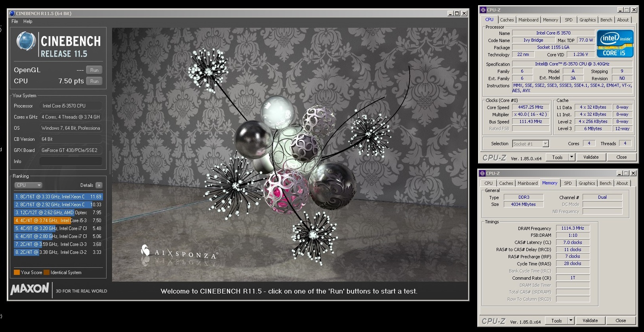Screen dimensions: 644x332
Task: Select ranking row 4C/8T @ 2.80 GHz Core i7
Action: [58, 236]
